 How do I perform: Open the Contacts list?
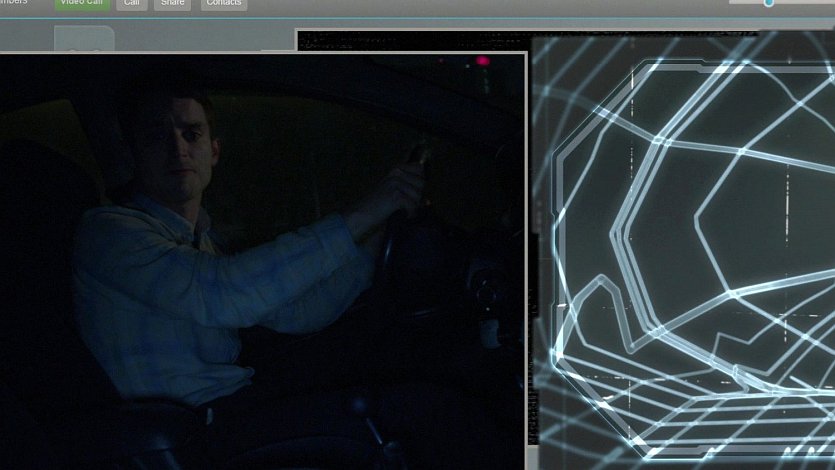[x=223, y=3]
